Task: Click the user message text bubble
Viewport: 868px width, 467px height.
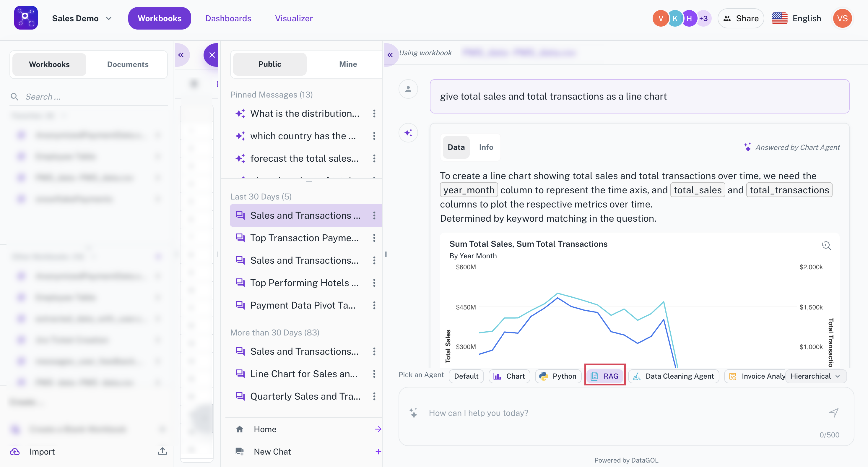Action: (x=639, y=97)
